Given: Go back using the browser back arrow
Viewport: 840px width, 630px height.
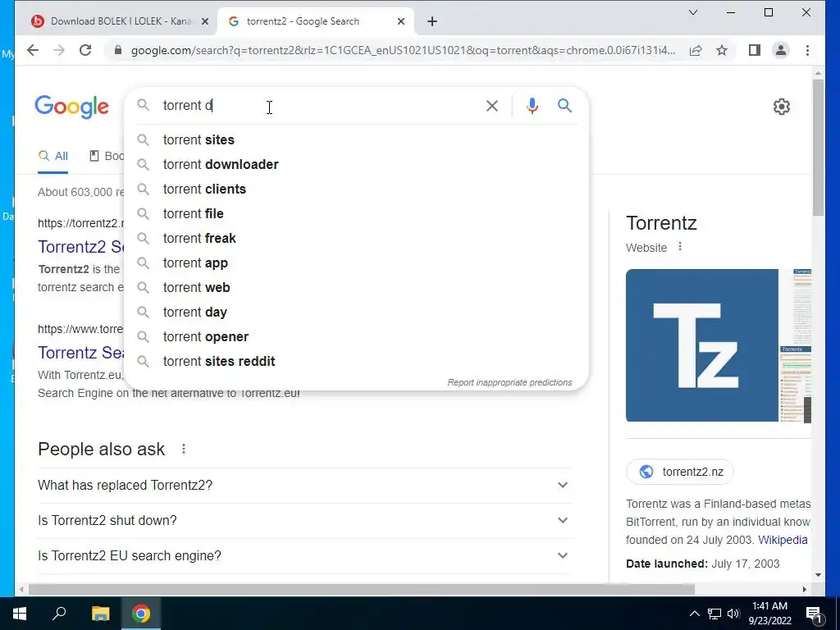Looking at the screenshot, I should (x=33, y=50).
